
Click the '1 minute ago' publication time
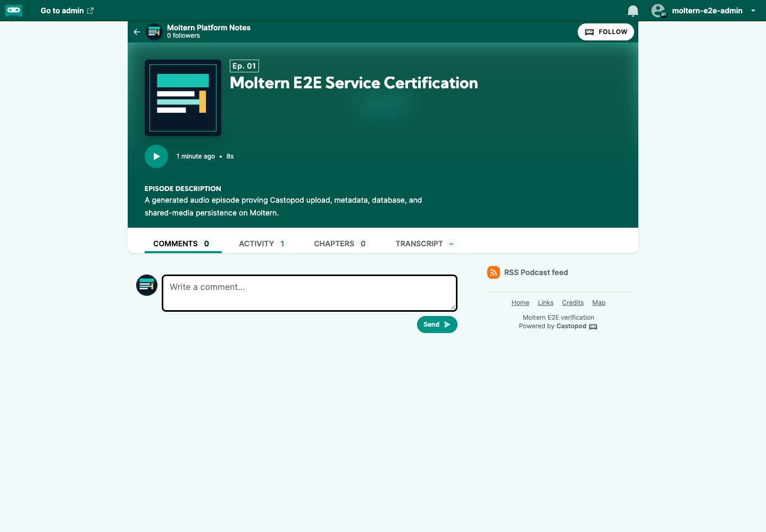[x=196, y=156]
